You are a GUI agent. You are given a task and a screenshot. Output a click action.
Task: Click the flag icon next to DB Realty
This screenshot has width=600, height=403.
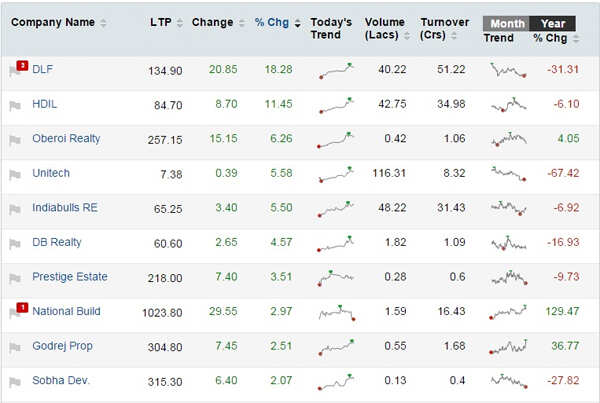(x=15, y=243)
